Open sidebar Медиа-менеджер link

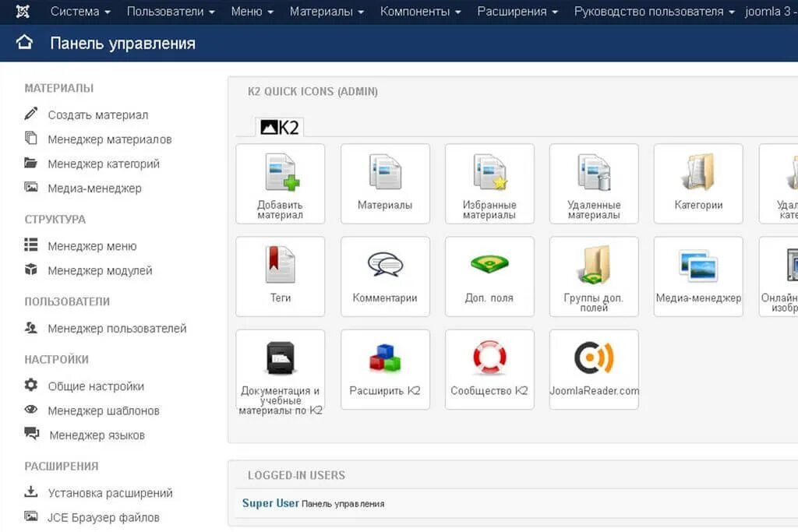click(x=94, y=188)
